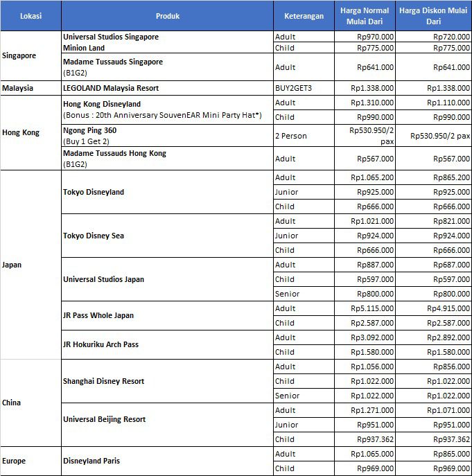This screenshot has height=476, width=472.
Task: Click the Produk column header
Action: (x=167, y=16)
